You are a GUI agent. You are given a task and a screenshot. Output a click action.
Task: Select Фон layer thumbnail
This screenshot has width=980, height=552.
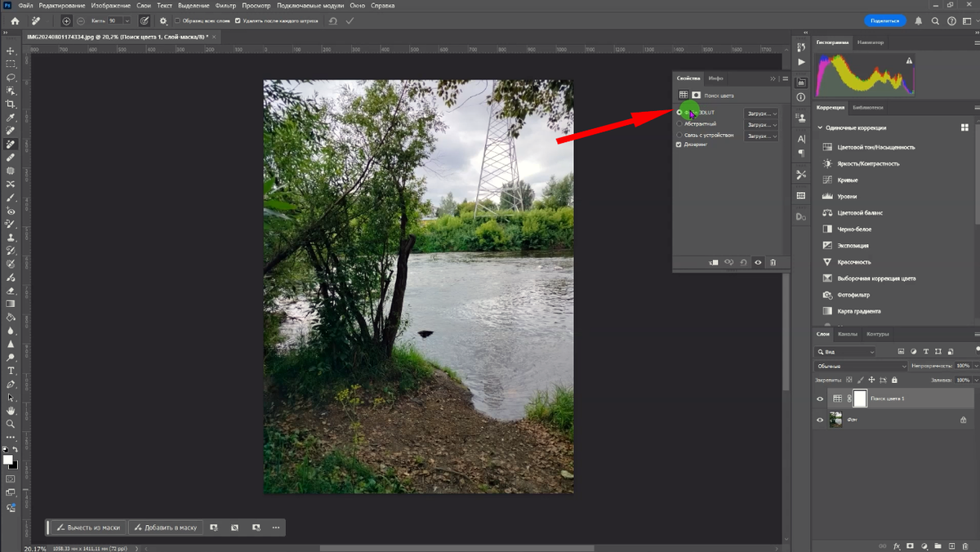[x=836, y=420]
